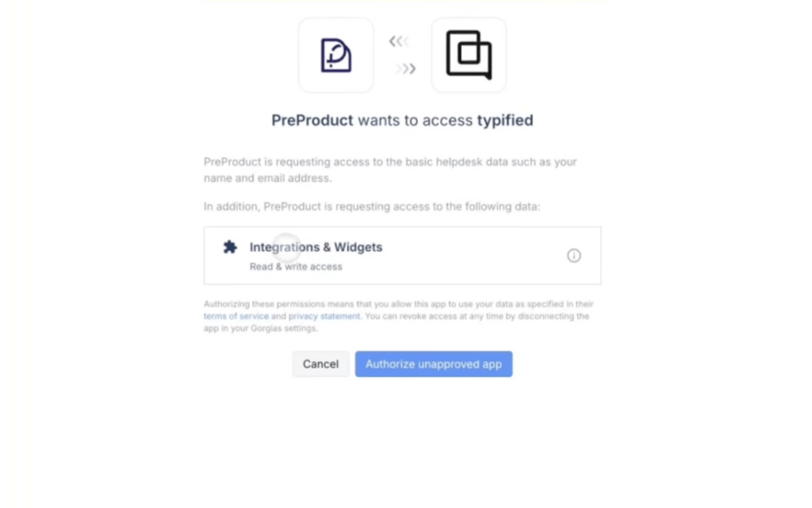Click the left-pointing chevrons between the logos

[x=399, y=41]
